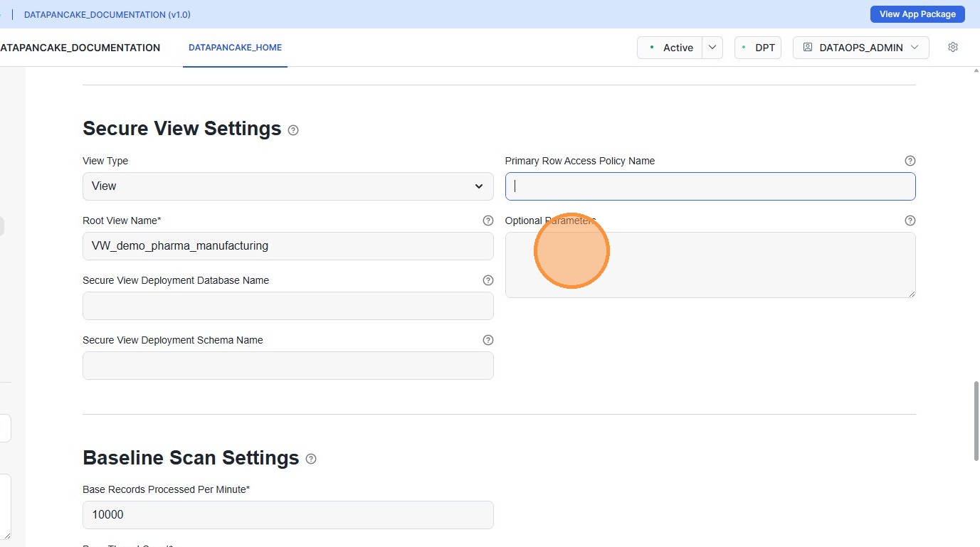Viewport: 980px width, 547px height.
Task: Click help icon beside Secure View Settings heading
Action: click(x=293, y=130)
